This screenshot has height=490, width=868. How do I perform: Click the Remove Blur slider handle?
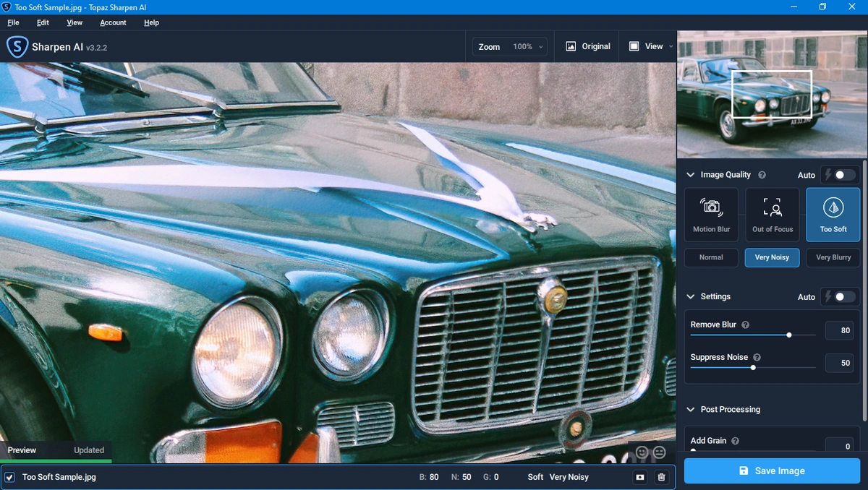pyautogui.click(x=789, y=335)
